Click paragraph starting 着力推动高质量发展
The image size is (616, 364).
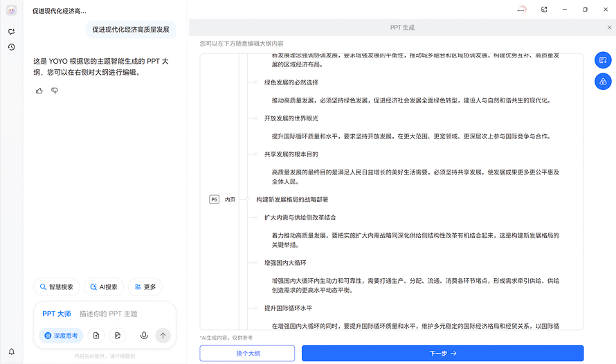click(x=416, y=240)
